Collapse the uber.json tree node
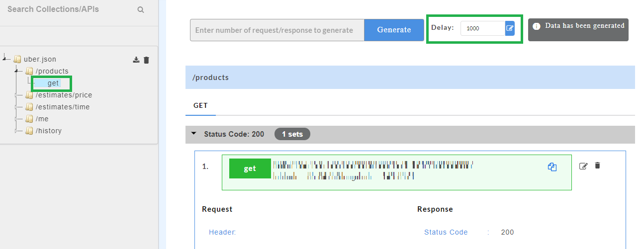Viewport: 644px width, 249px height. click(4, 59)
